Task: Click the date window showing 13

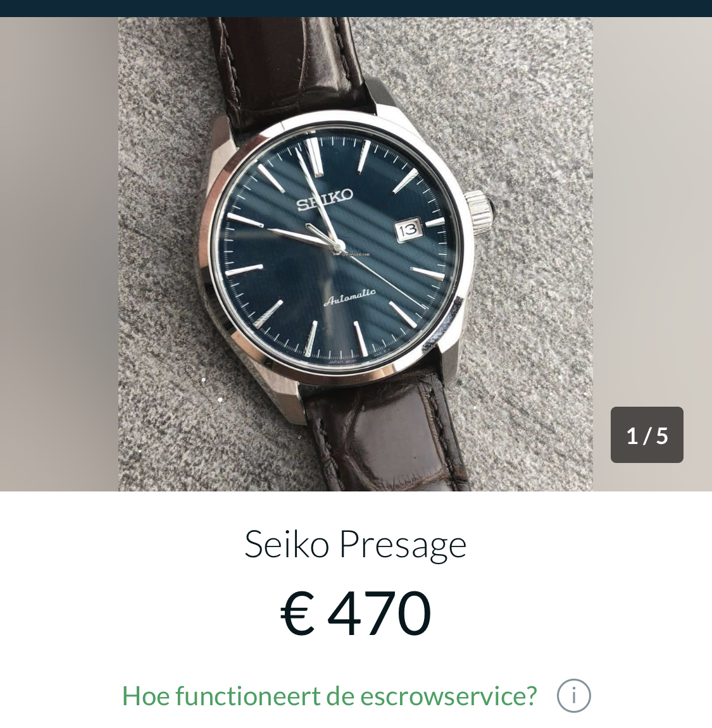Action: [408, 230]
